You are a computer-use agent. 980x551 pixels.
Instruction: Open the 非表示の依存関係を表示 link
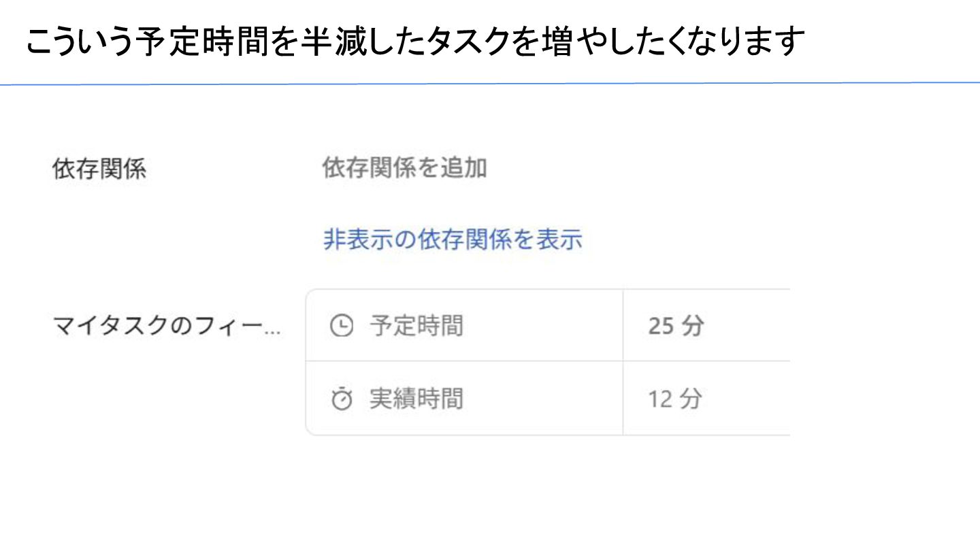coord(453,239)
